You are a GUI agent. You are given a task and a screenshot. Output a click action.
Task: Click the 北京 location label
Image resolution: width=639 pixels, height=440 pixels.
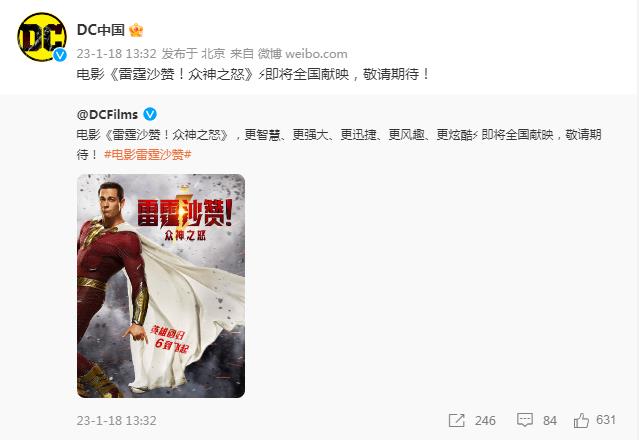pos(213,54)
